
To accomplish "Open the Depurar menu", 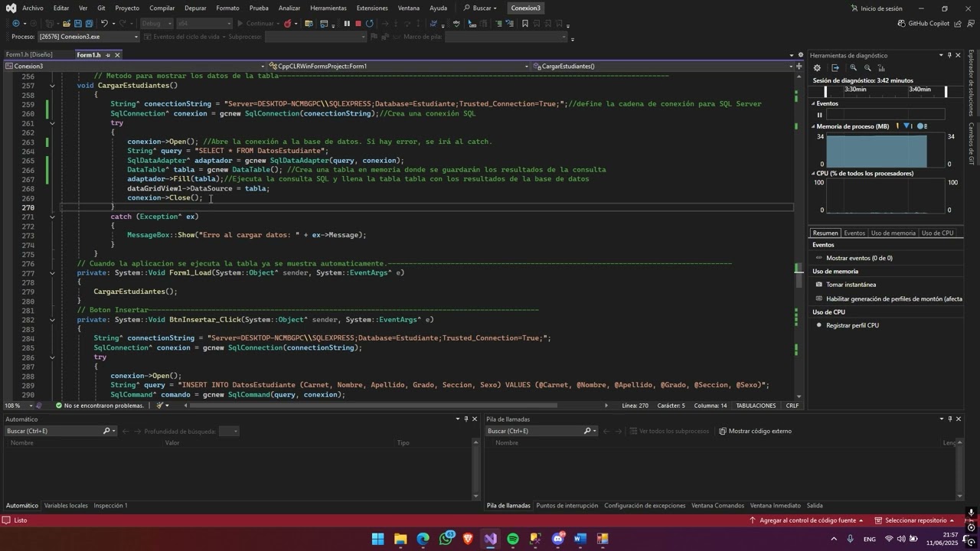I will pyautogui.click(x=195, y=8).
